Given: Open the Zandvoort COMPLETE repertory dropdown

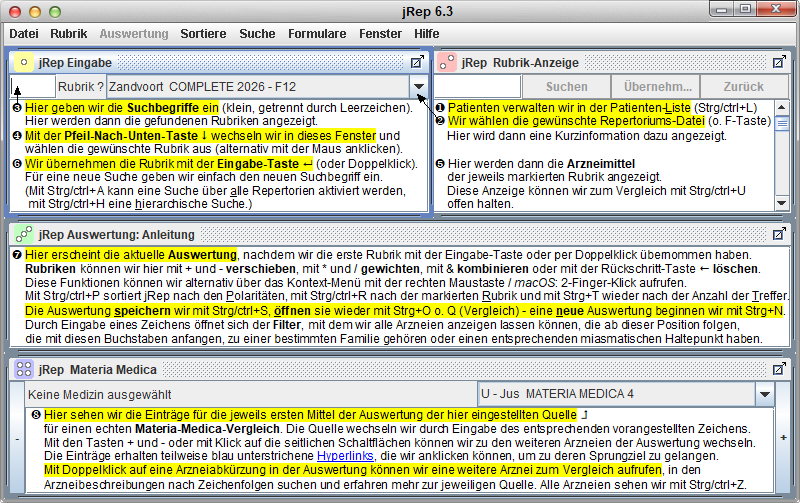Looking at the screenshot, I should point(417,87).
